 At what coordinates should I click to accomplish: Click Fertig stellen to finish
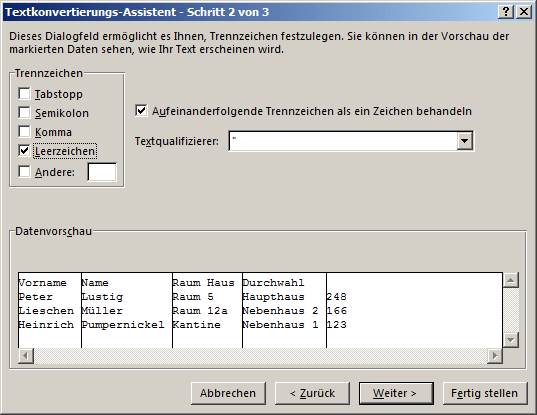coord(485,393)
